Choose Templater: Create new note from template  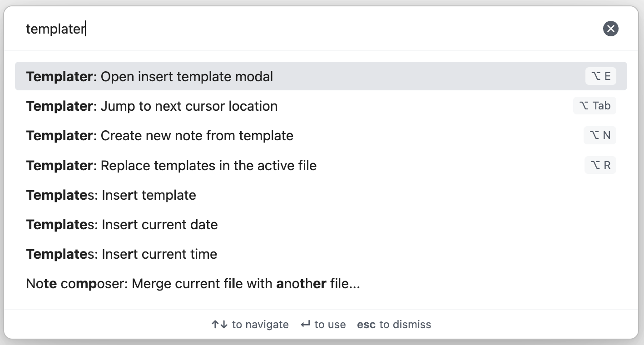pos(321,135)
